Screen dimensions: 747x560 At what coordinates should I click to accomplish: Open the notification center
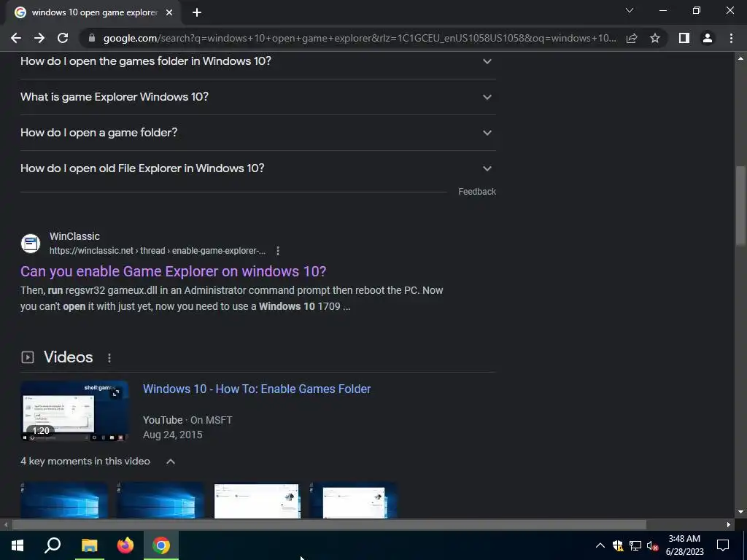pyautogui.click(x=723, y=545)
